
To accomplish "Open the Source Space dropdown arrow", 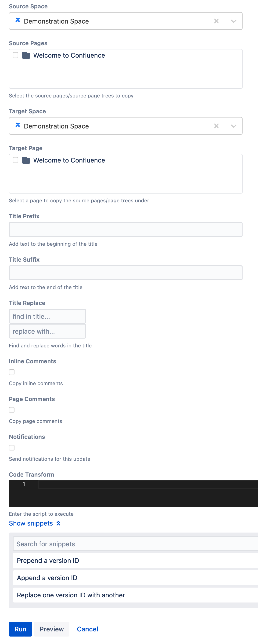I will [x=233, y=21].
